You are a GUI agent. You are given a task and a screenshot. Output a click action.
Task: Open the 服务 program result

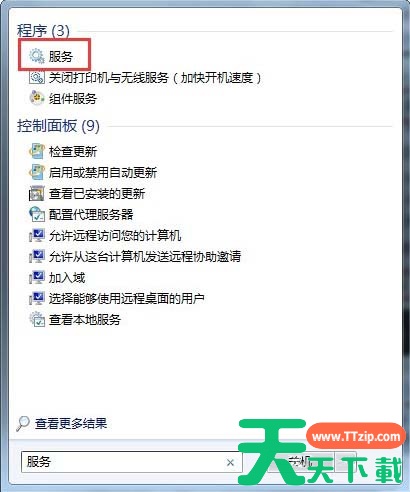[x=61, y=56]
